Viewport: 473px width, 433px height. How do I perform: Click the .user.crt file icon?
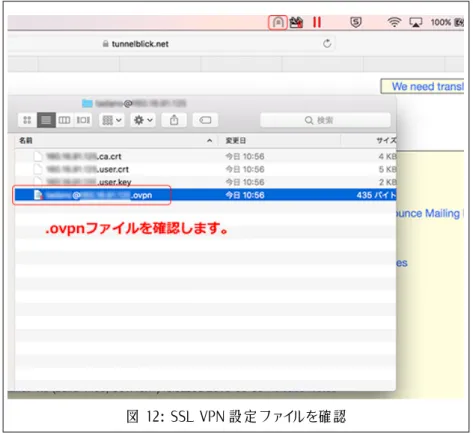click(38, 169)
